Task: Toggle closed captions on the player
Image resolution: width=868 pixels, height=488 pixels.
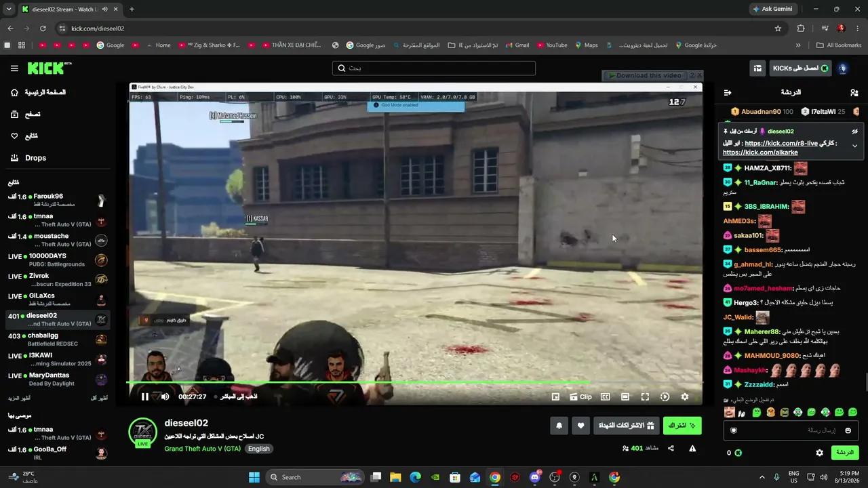Action: 605,397
